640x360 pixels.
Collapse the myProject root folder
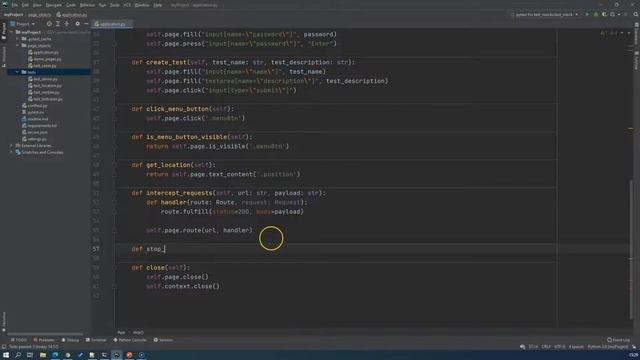[x=11, y=32]
